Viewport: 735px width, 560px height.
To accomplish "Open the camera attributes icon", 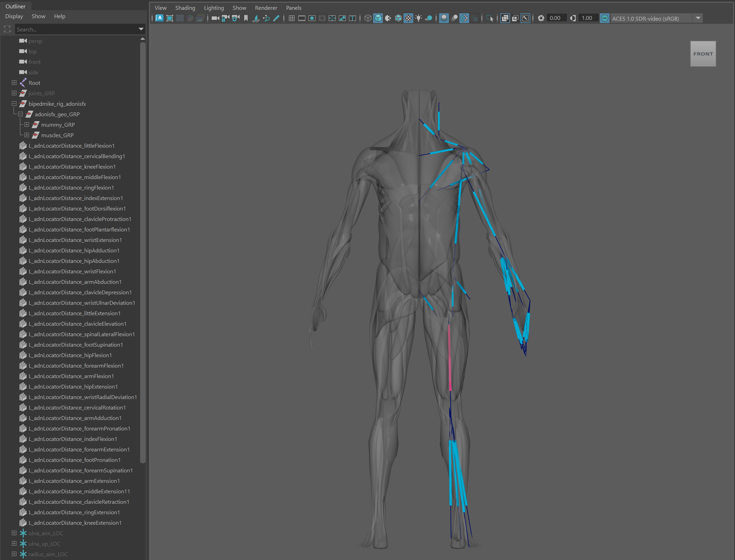I will 235,18.
